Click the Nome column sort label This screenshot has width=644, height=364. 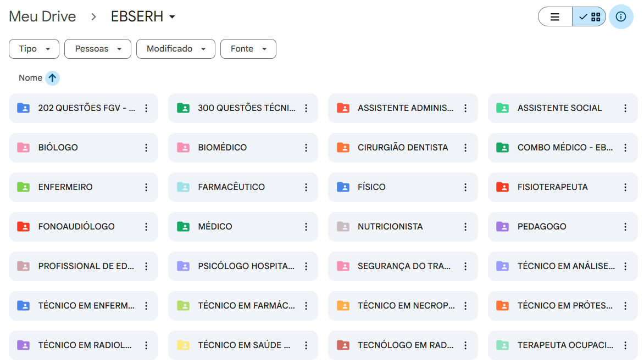30,78
